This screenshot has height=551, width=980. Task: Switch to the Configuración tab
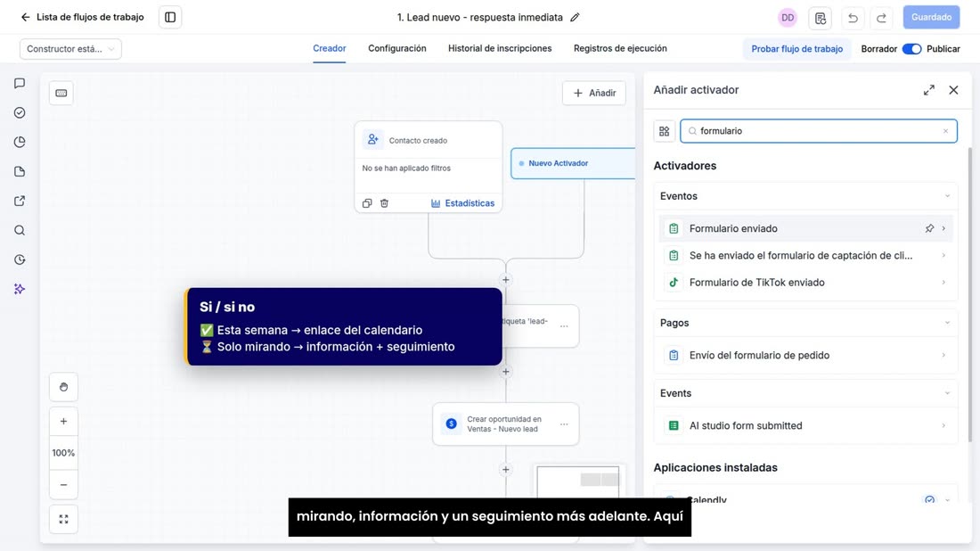coord(396,48)
